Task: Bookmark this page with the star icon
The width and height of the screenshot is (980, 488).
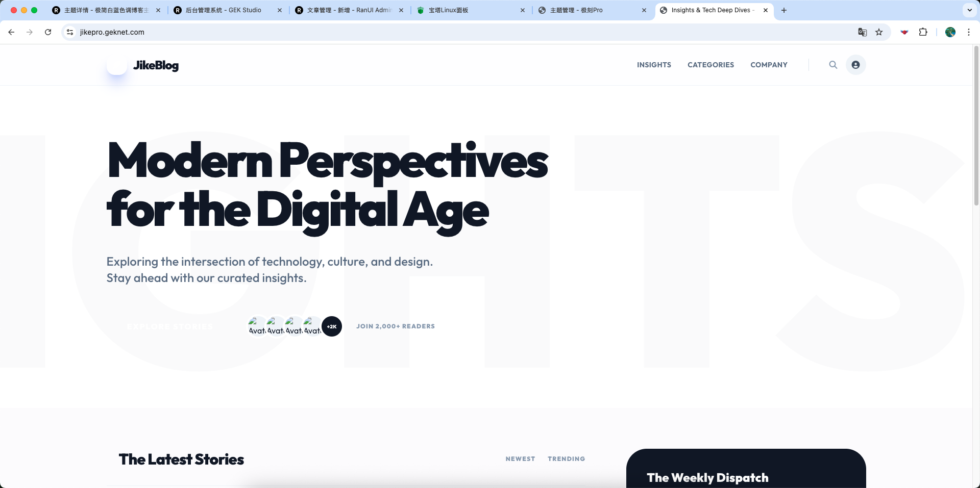Action: point(879,32)
